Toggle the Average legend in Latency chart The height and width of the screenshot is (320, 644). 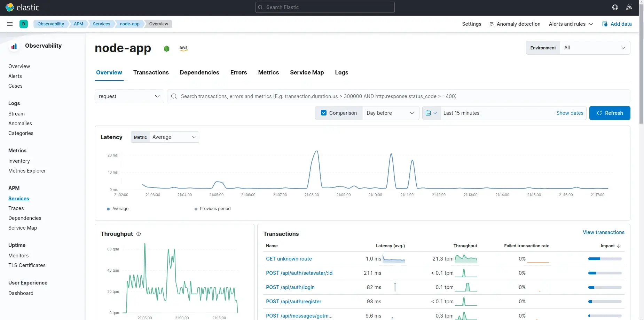point(118,209)
